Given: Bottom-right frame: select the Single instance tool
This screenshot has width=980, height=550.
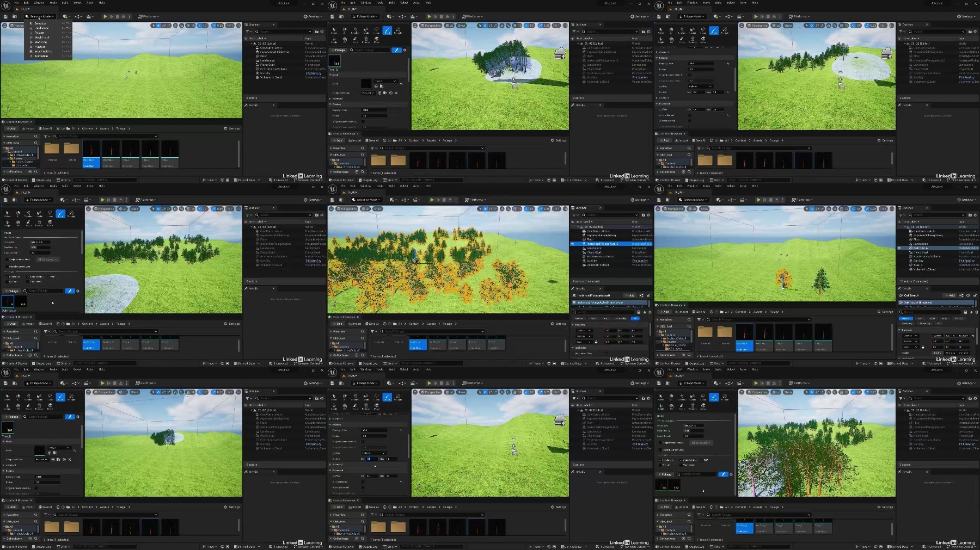Looking at the screenshot, I should click(x=660, y=407).
